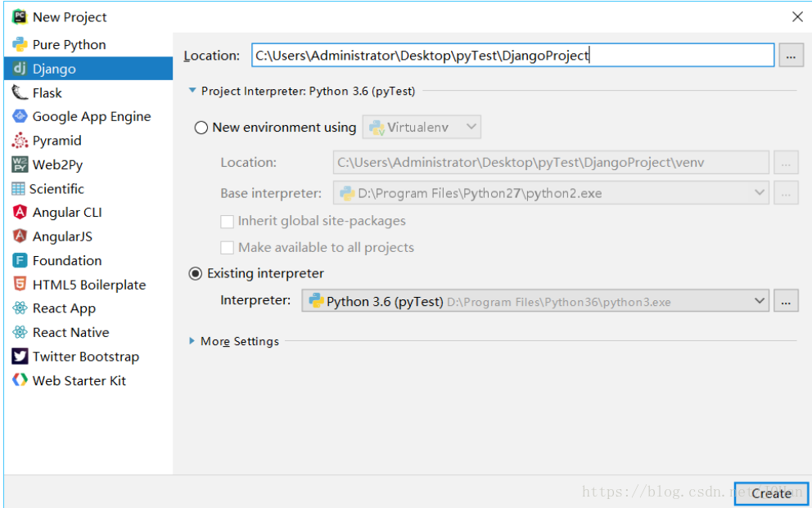Expand More Settings section
812x508 pixels.
(x=192, y=341)
